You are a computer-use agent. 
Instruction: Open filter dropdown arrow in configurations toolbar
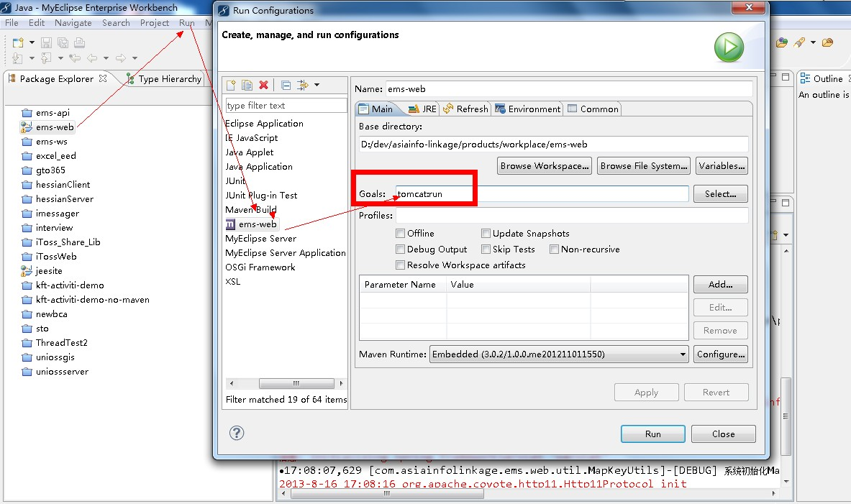pyautogui.click(x=317, y=85)
